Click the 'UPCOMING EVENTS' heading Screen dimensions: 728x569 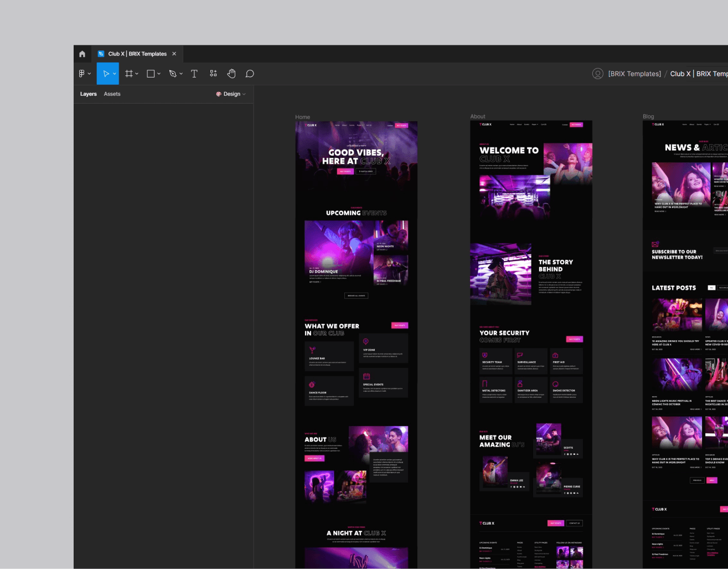(x=357, y=213)
